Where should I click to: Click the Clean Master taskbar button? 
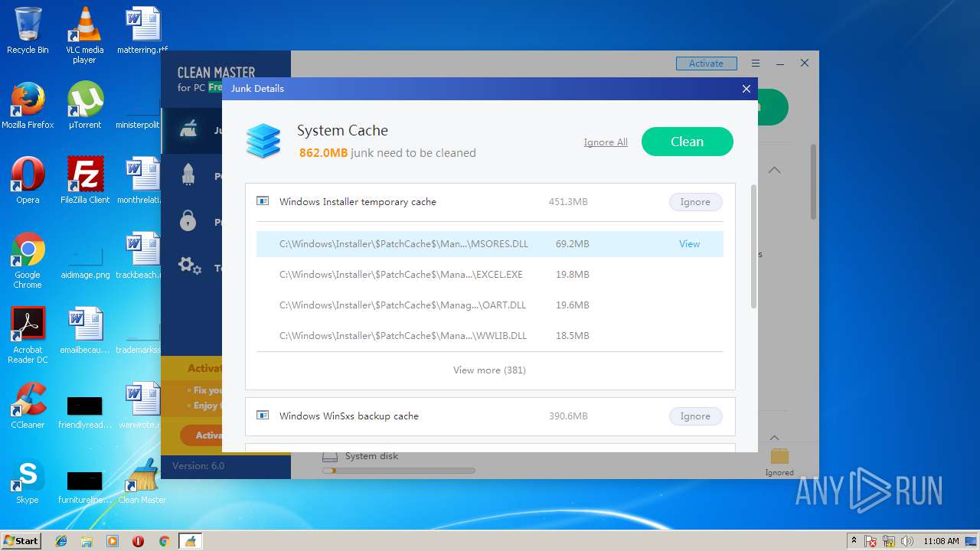[x=190, y=541]
